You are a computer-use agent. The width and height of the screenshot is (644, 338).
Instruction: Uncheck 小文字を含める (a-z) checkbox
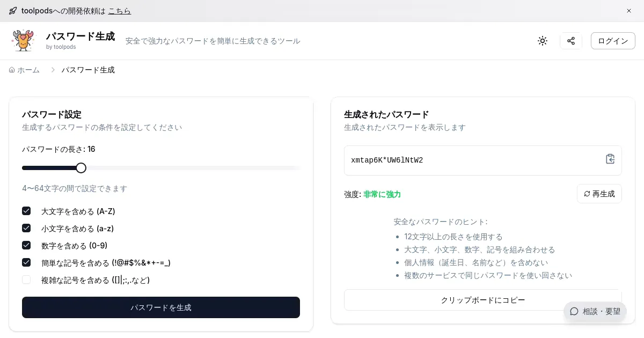tap(26, 228)
